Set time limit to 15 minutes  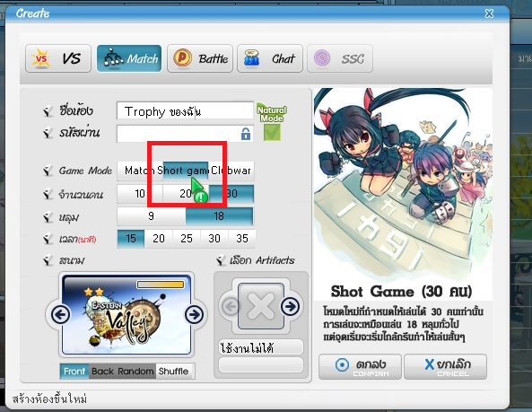pos(131,239)
